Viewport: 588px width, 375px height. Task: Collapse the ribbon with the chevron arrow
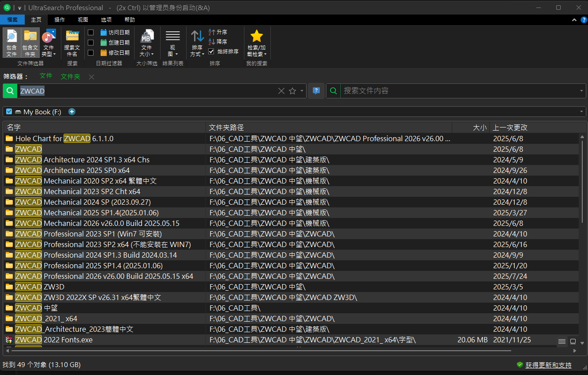coord(574,20)
